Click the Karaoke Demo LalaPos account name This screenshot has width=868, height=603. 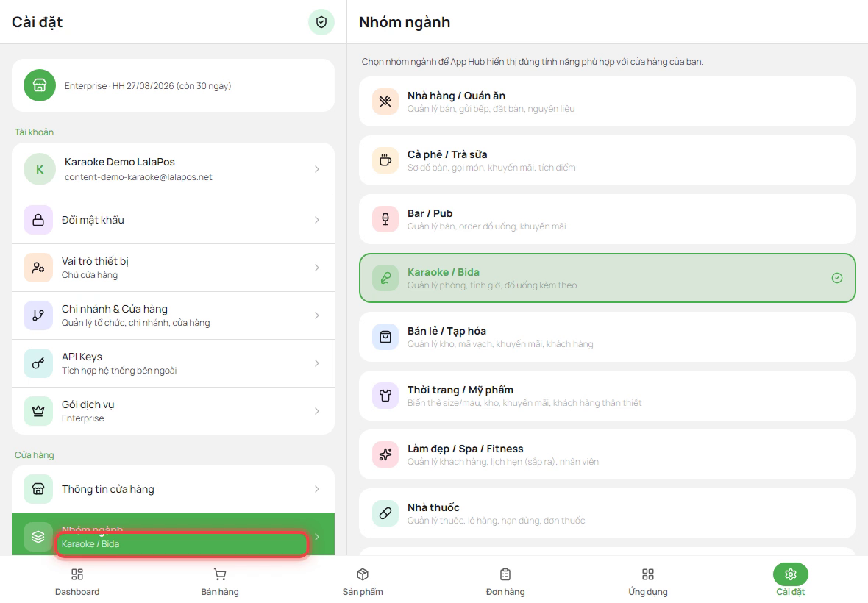pos(120,162)
